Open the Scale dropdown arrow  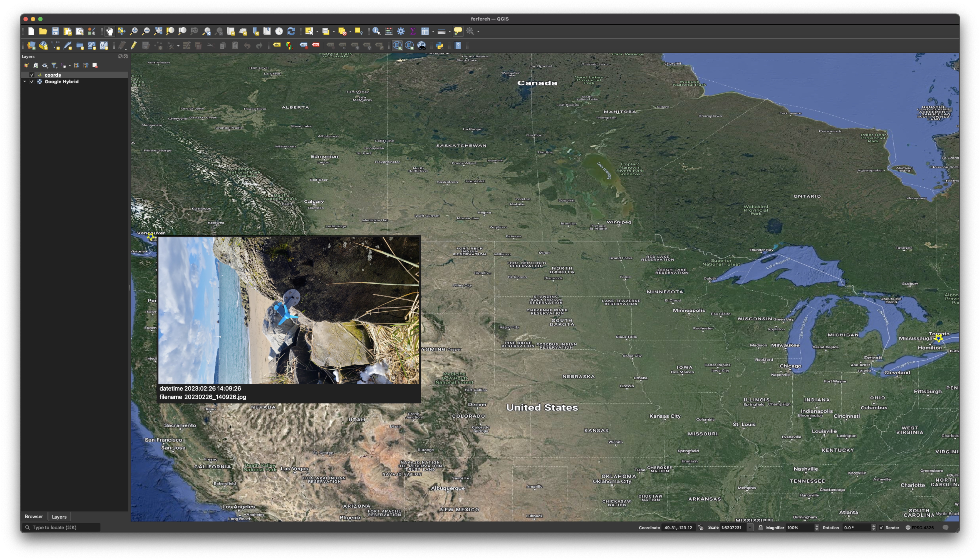tap(750, 528)
